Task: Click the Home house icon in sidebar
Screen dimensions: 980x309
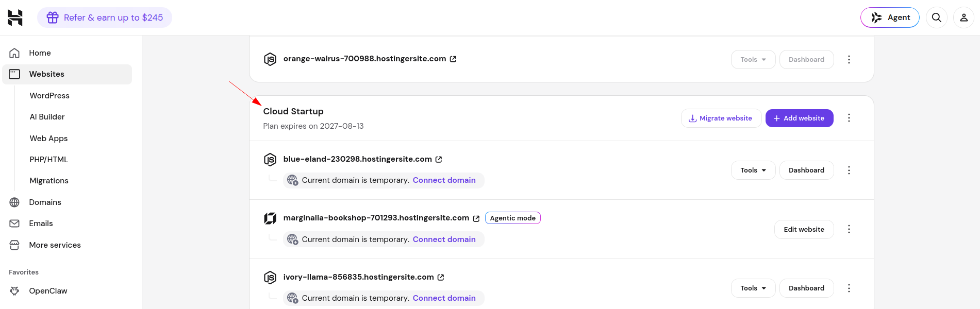Action: (14, 53)
